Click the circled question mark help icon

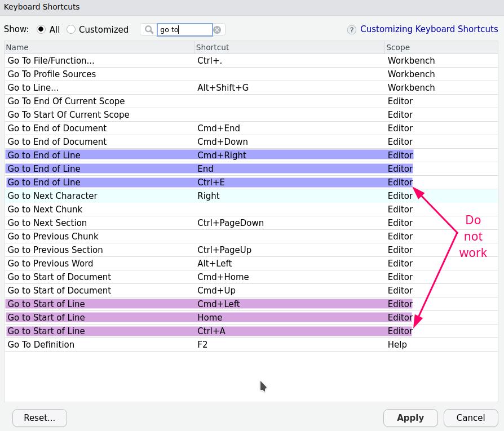point(353,29)
